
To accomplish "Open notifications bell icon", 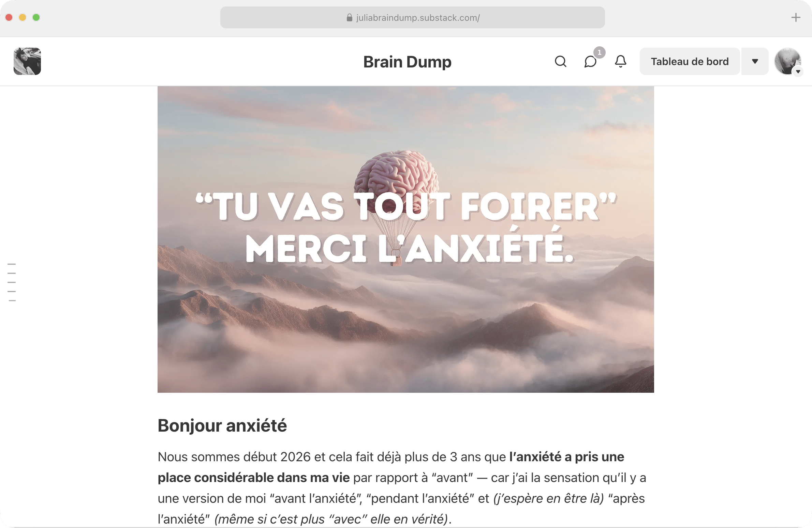I will [x=621, y=62].
